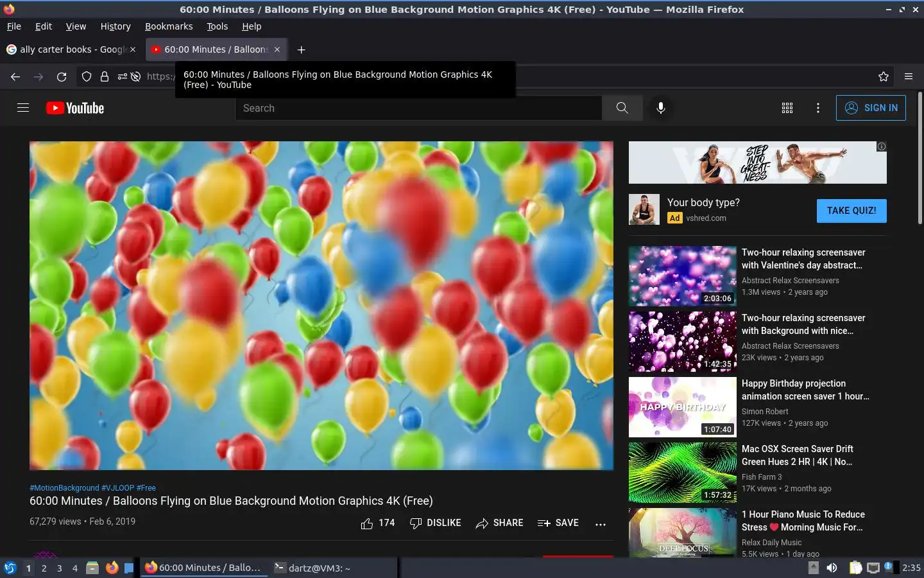Switch to workspace 3 in taskbar
Image resolution: width=924 pixels, height=578 pixels.
click(60, 568)
